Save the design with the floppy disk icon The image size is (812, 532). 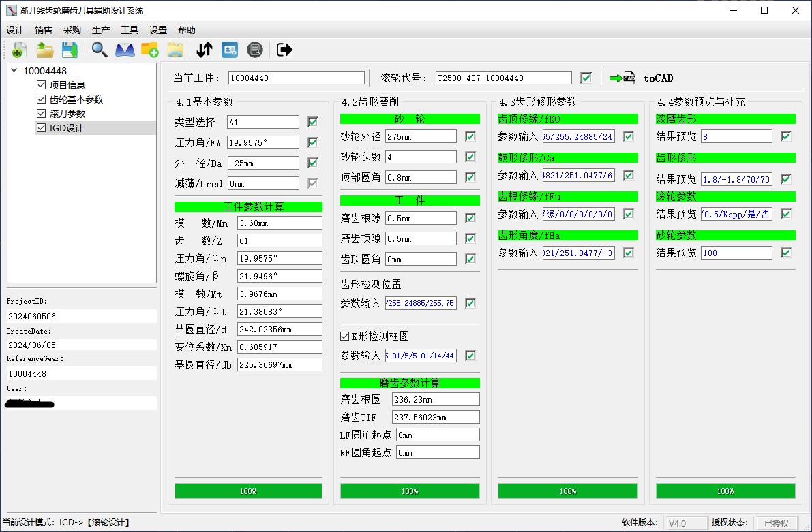pyautogui.click(x=70, y=50)
